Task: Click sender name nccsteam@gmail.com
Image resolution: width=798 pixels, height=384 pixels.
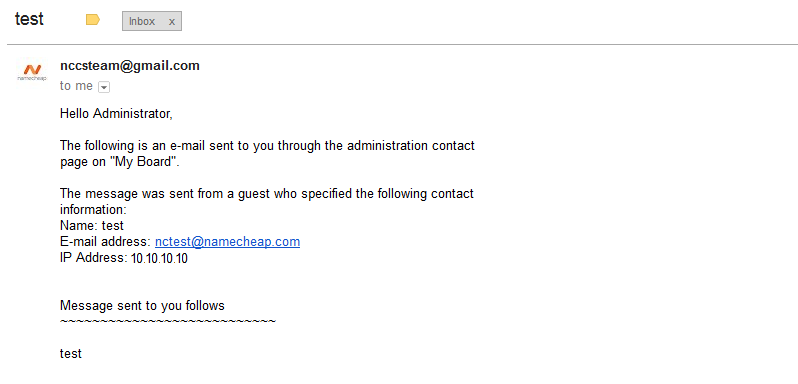Action: 130,66
